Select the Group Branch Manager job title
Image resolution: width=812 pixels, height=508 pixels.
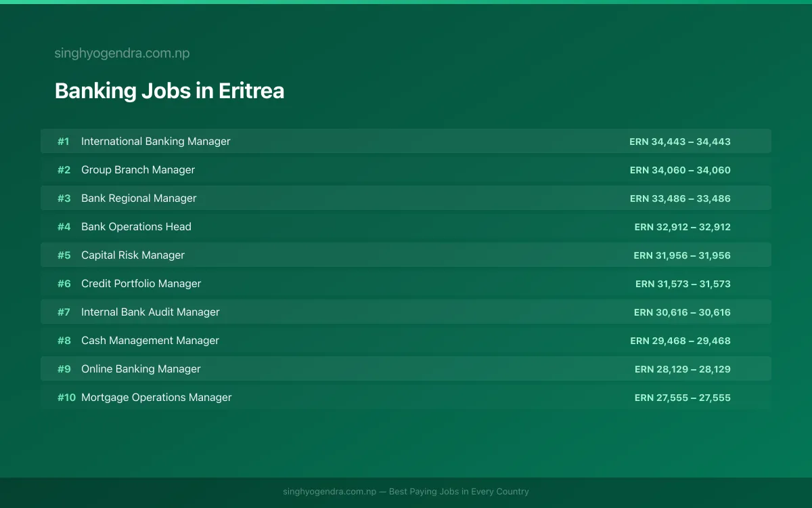(138, 170)
